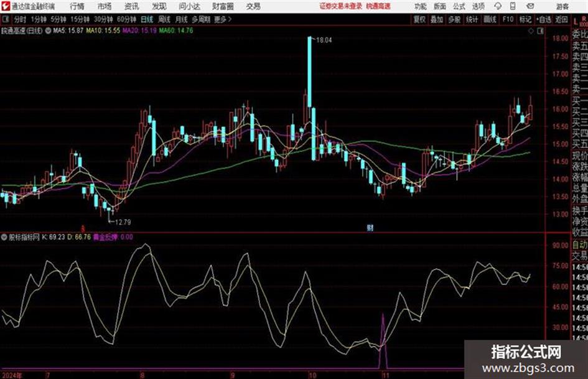Open the 财富圈 menu

223,6
